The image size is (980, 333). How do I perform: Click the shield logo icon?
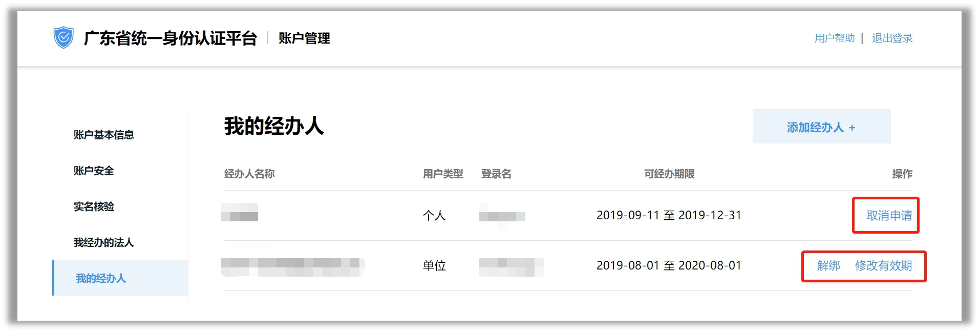(x=63, y=38)
